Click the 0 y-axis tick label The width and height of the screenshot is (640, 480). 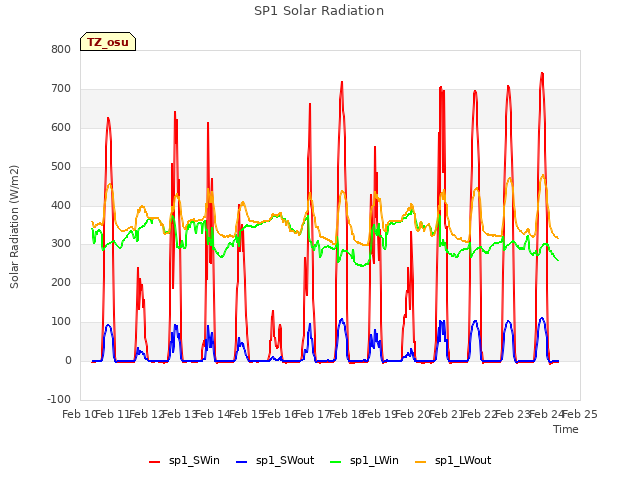coord(68,361)
